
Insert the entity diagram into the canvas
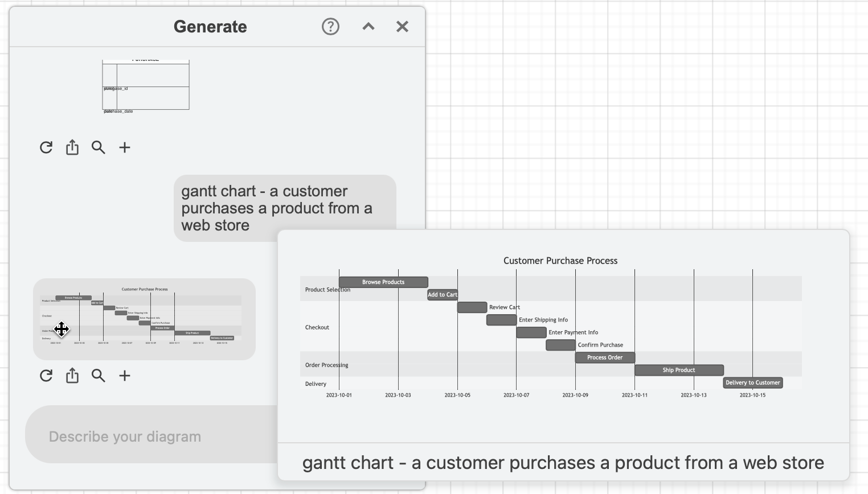125,147
